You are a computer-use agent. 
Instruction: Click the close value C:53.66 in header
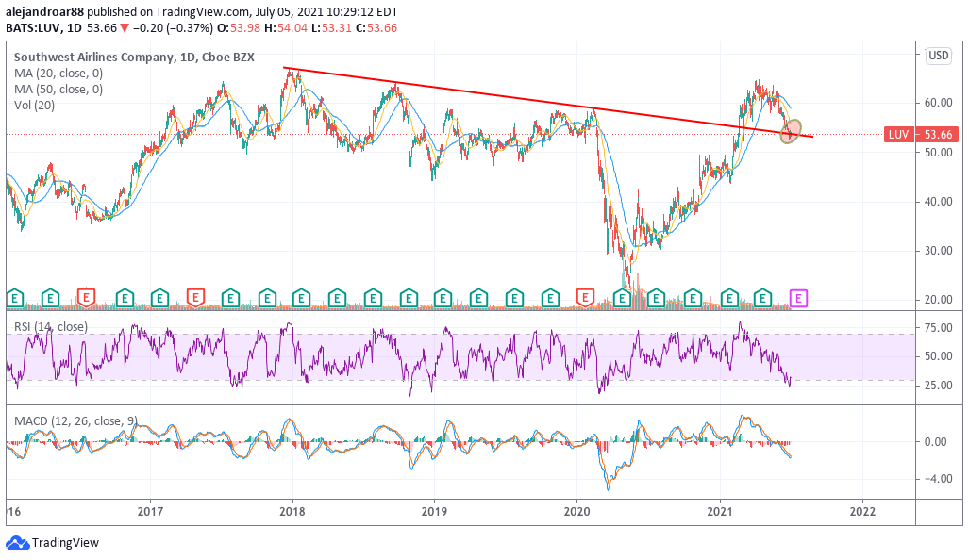coord(376,27)
